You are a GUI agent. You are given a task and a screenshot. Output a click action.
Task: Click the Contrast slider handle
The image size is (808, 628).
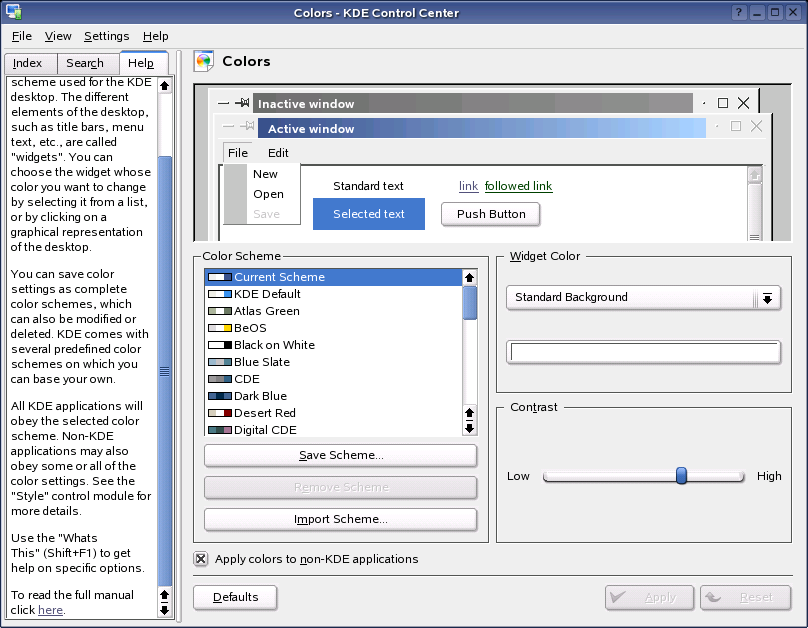(681, 476)
